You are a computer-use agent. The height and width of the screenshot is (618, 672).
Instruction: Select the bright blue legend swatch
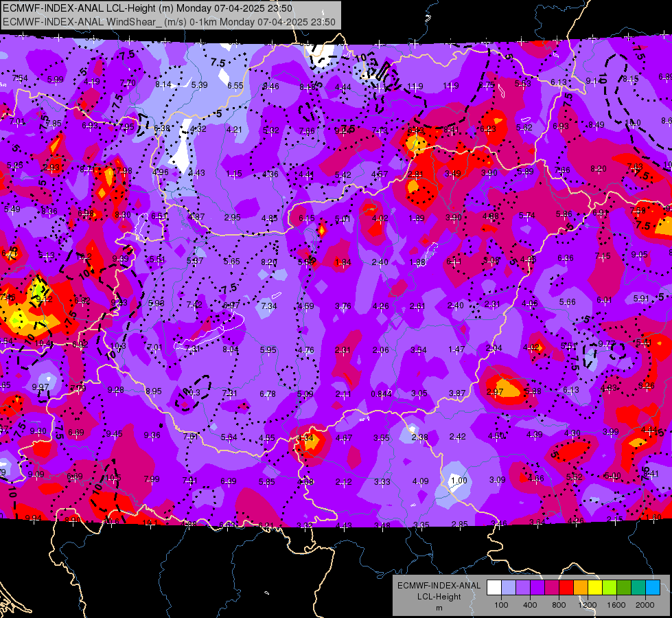tap(653, 588)
